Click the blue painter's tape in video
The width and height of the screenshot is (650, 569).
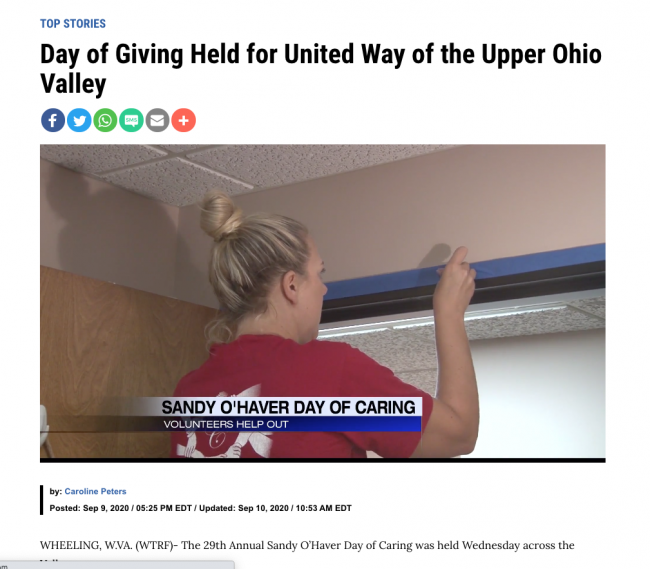(464, 271)
